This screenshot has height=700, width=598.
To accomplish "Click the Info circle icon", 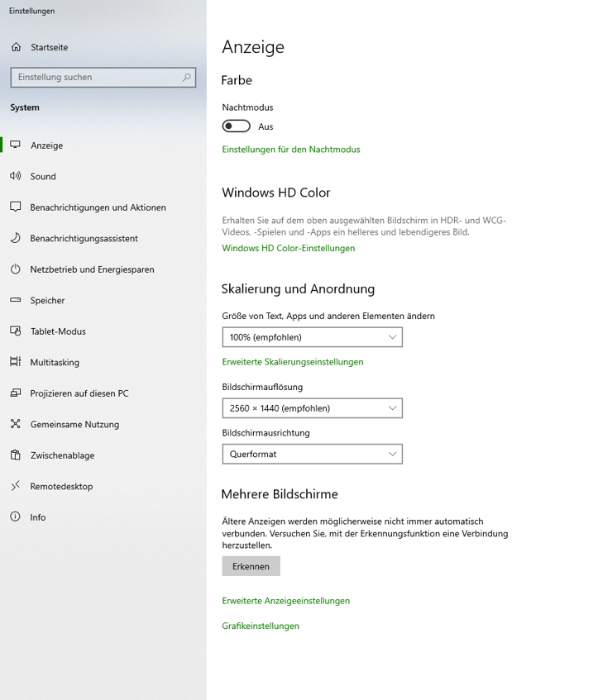I will click(x=16, y=517).
